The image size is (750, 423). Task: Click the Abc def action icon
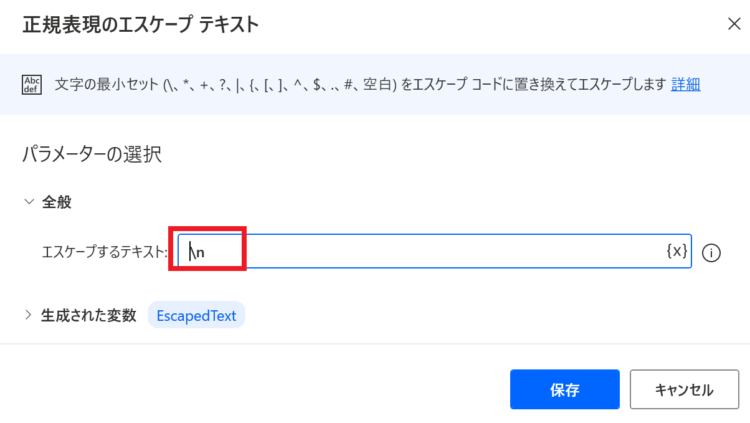32,85
